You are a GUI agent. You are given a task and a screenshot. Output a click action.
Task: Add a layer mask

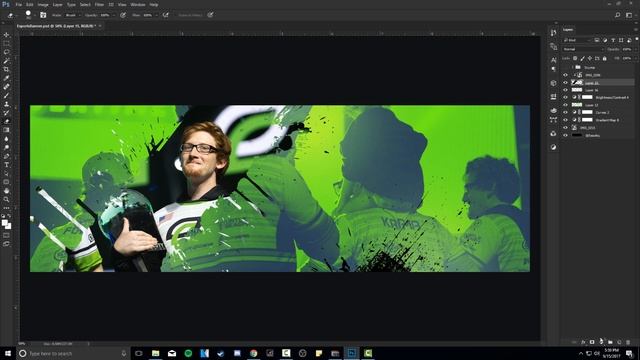click(x=592, y=342)
